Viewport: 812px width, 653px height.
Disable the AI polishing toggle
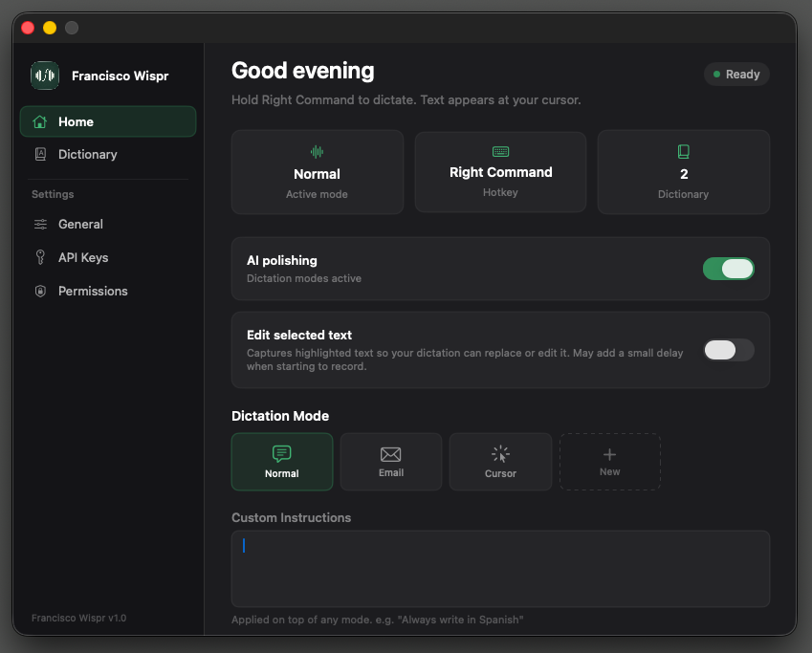[728, 269]
